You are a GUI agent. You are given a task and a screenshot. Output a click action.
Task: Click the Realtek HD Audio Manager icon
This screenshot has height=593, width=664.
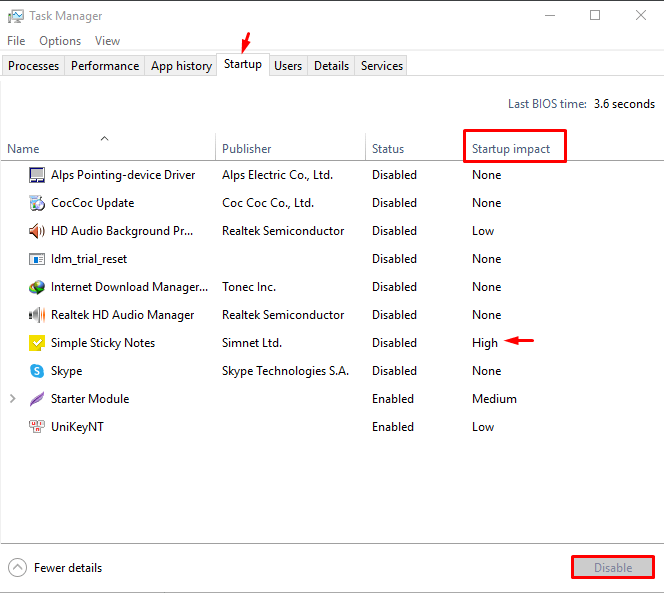click(37, 315)
